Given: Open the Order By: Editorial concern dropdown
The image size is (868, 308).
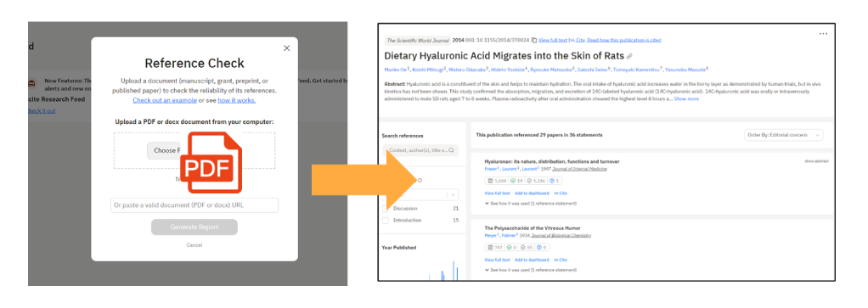Looking at the screenshot, I should click(784, 135).
